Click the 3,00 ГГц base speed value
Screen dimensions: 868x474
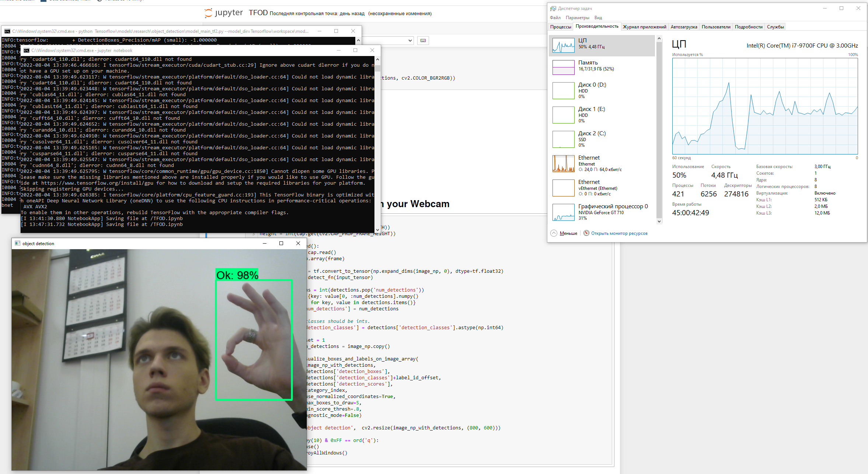822,167
